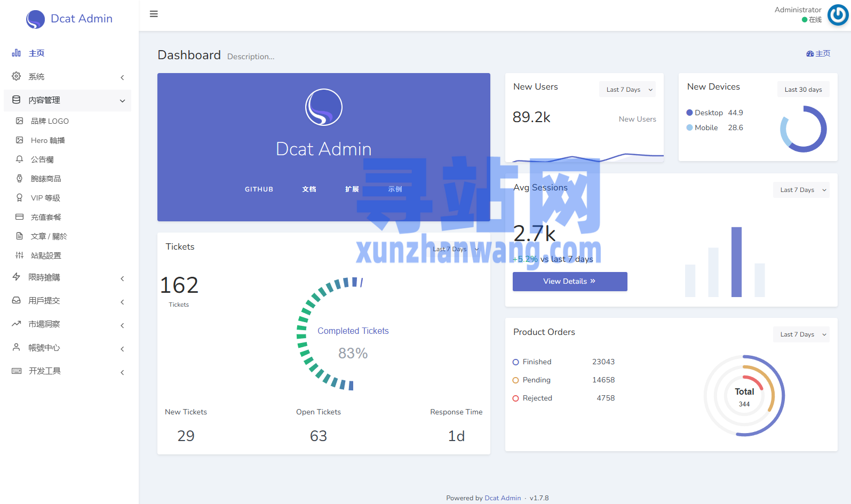Open the 示例 link in banner
Viewport: 851px width, 504px height.
395,189
